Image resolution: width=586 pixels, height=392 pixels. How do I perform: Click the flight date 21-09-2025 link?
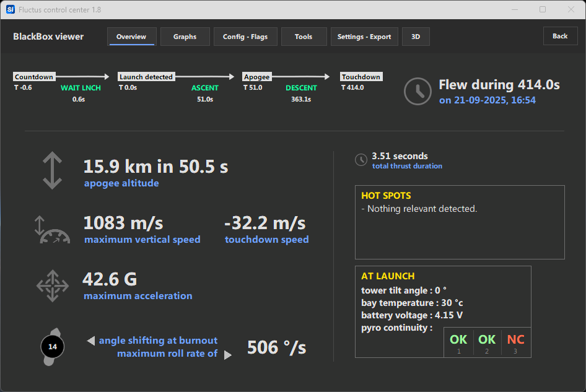[487, 100]
